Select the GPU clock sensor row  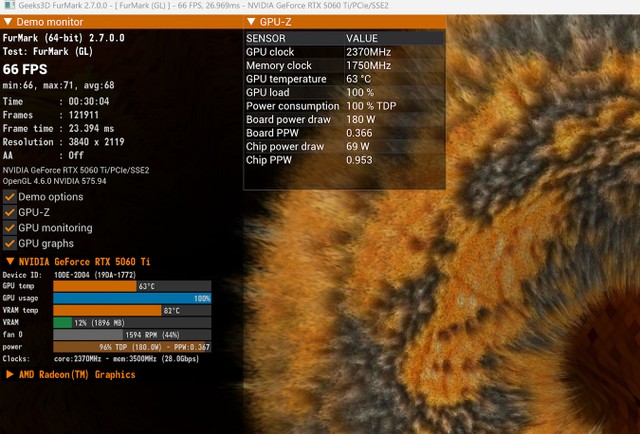click(344, 52)
